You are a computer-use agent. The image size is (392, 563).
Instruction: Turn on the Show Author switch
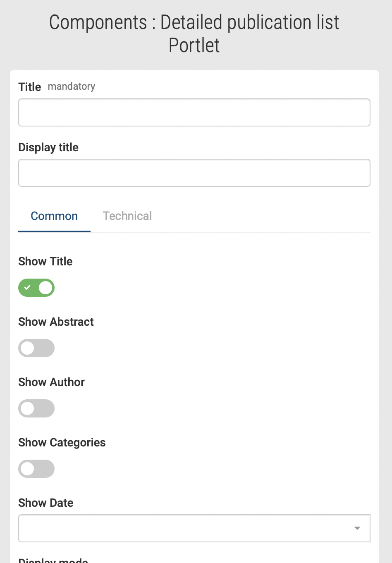coord(36,408)
